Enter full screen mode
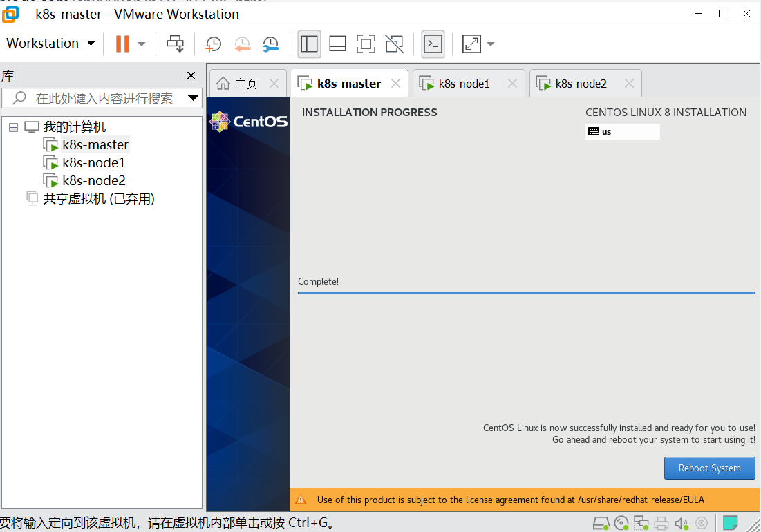The image size is (761, 532). point(366,44)
